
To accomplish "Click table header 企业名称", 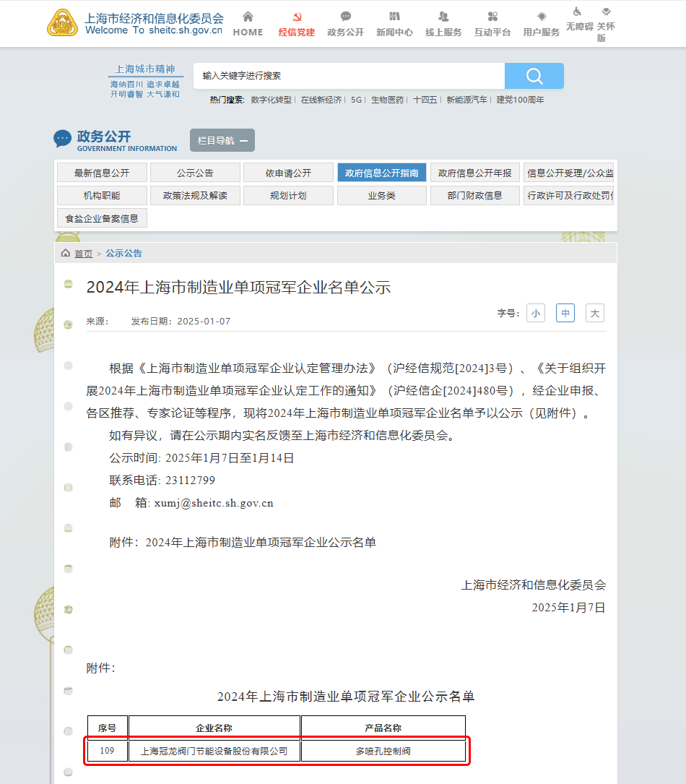I will pyautogui.click(x=214, y=728).
